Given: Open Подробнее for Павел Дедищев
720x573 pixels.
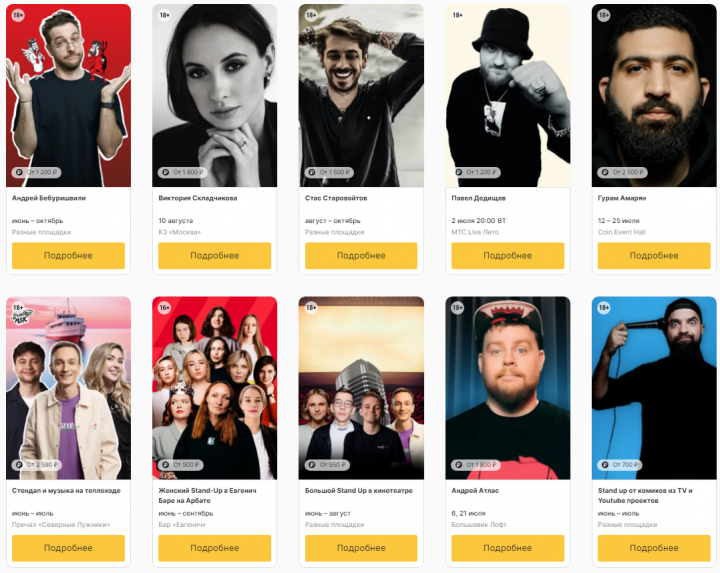Looking at the screenshot, I should coord(507,256).
